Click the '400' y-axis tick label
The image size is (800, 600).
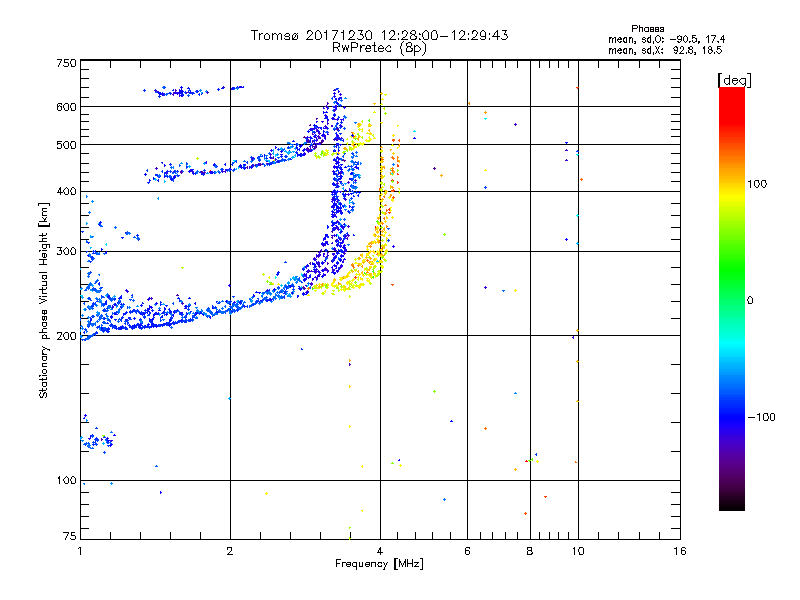pyautogui.click(x=66, y=191)
